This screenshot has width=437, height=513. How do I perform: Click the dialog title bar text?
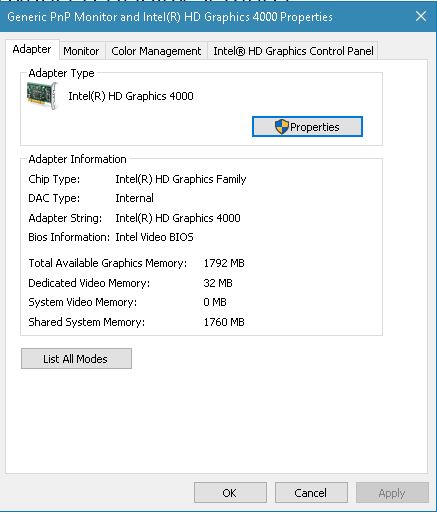coord(170,17)
